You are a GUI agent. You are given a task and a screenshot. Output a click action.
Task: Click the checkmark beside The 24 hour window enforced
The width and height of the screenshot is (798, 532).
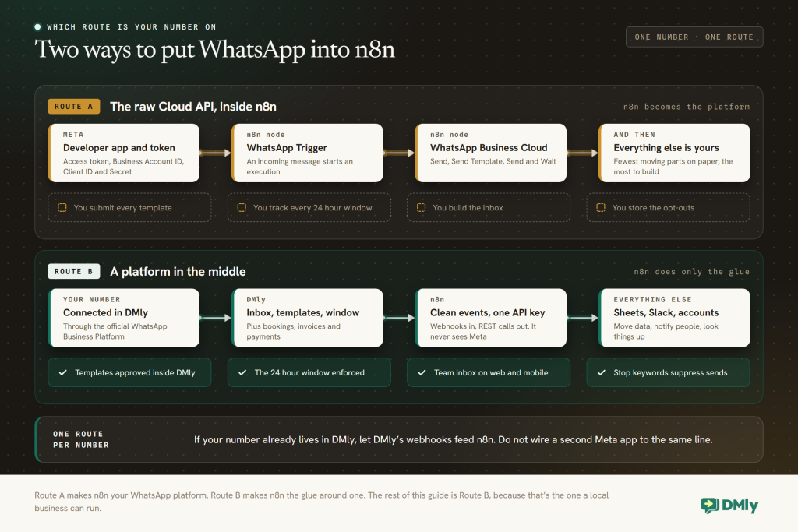point(242,373)
